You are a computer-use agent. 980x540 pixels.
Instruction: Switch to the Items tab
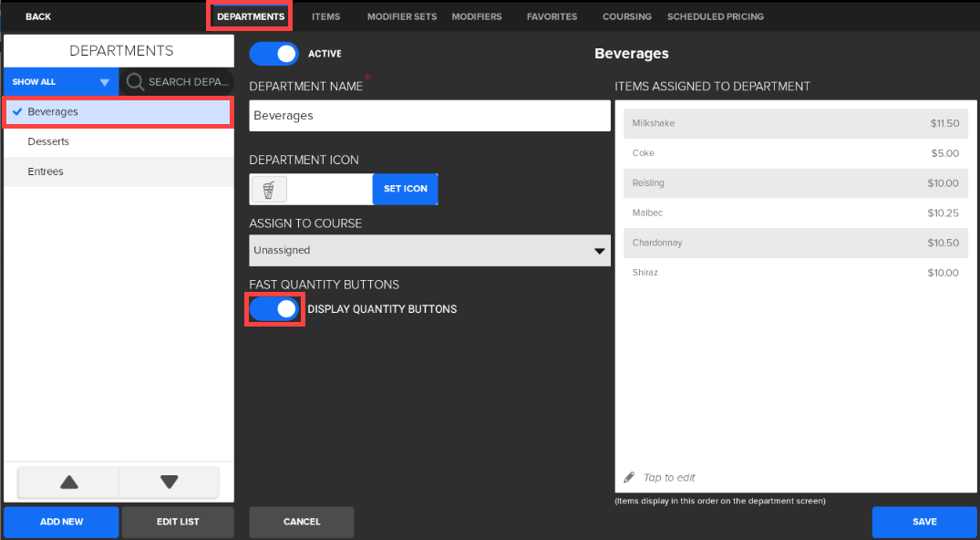tap(325, 16)
